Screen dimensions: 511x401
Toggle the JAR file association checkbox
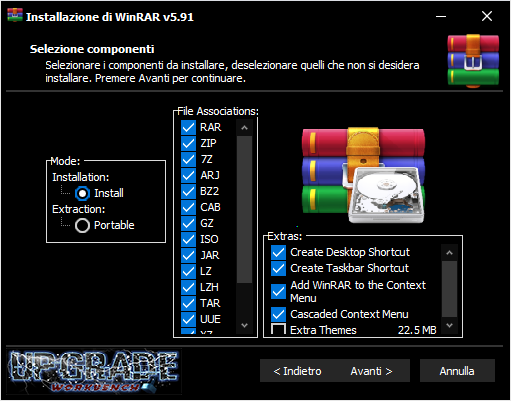click(x=188, y=255)
